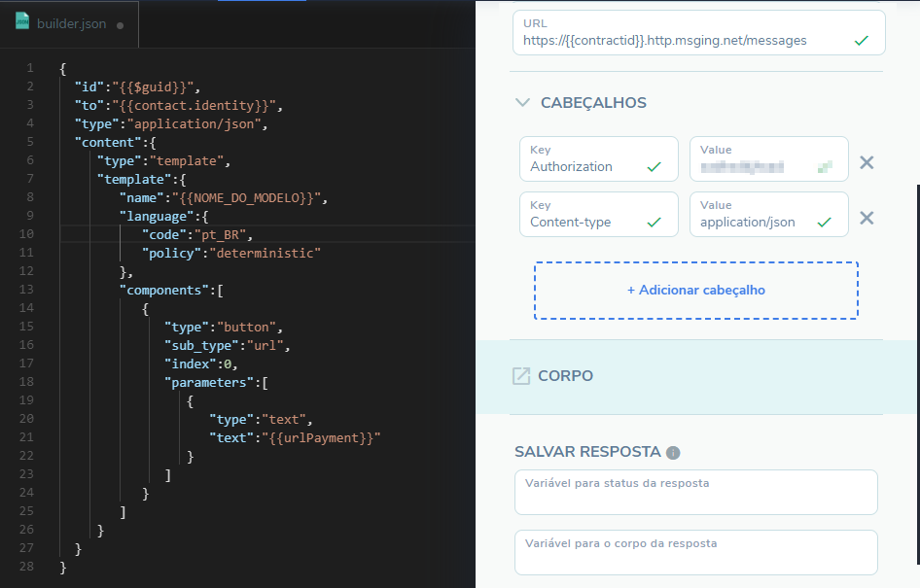
Task: Expand the CORPO section
Action: [x=565, y=376]
